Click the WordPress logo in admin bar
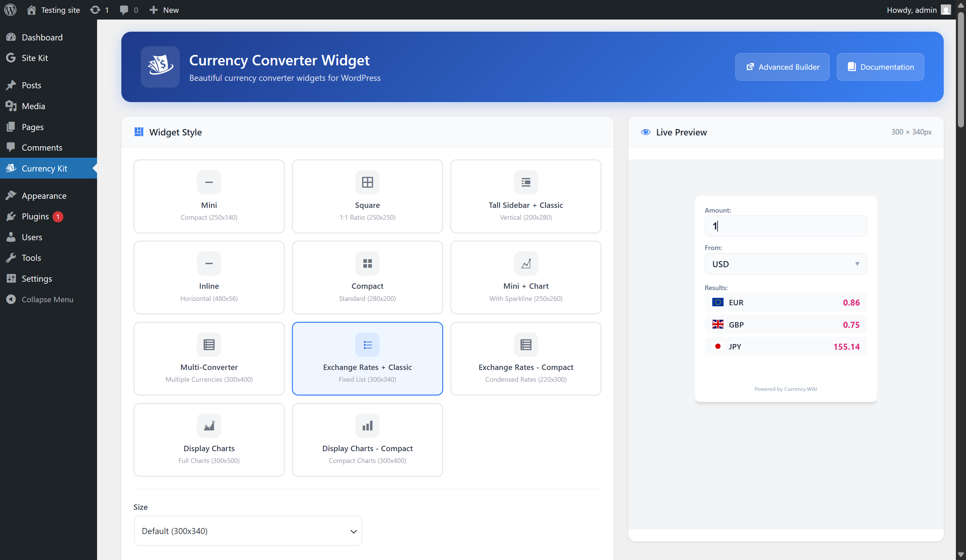This screenshot has height=560, width=966. point(10,9)
